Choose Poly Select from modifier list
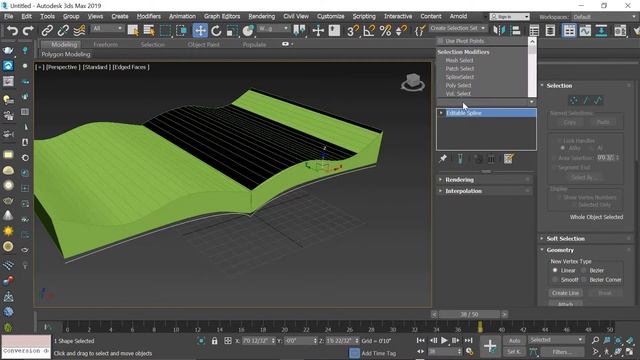640x360 pixels. [x=458, y=85]
